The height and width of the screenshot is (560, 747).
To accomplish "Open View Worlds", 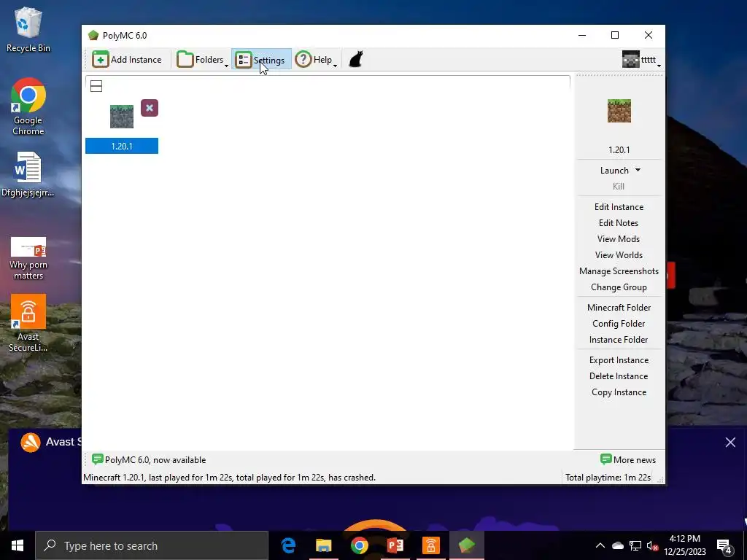I will (x=619, y=255).
